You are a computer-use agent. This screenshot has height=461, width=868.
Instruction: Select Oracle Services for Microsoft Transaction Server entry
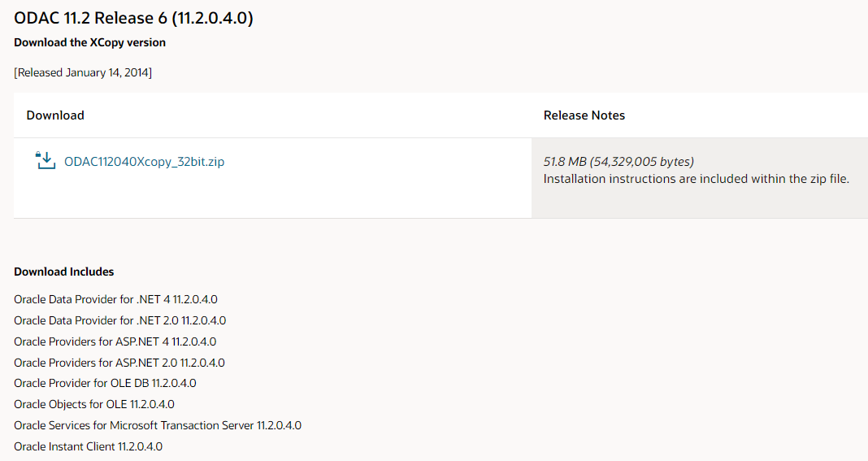click(x=158, y=425)
